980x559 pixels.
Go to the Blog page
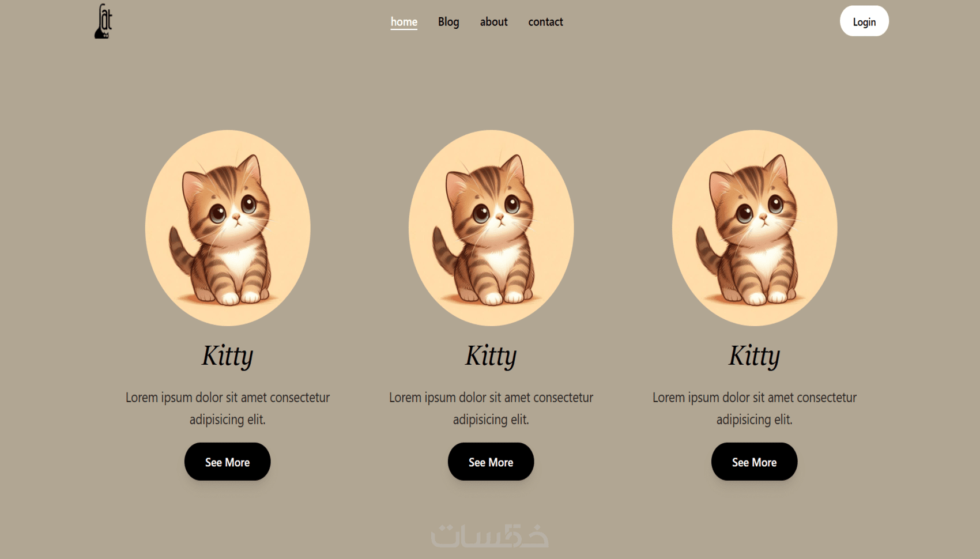coord(448,22)
